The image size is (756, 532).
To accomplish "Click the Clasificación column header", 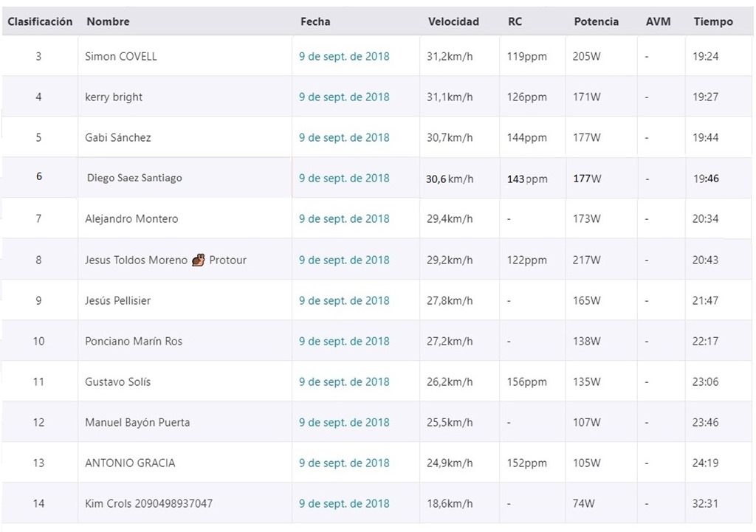I will (x=40, y=21).
